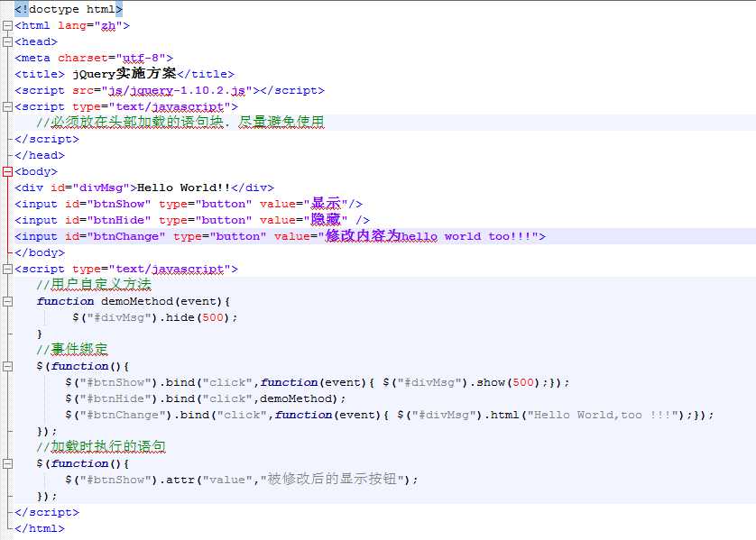Click the btnHide input line
The width and height of the screenshot is (756, 540).
tap(192, 220)
